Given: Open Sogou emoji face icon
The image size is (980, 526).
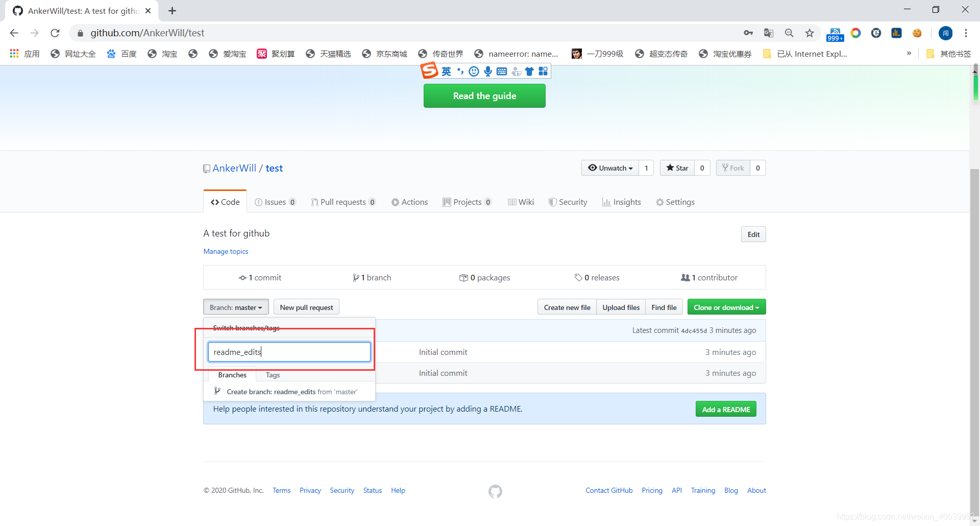Looking at the screenshot, I should coord(474,71).
